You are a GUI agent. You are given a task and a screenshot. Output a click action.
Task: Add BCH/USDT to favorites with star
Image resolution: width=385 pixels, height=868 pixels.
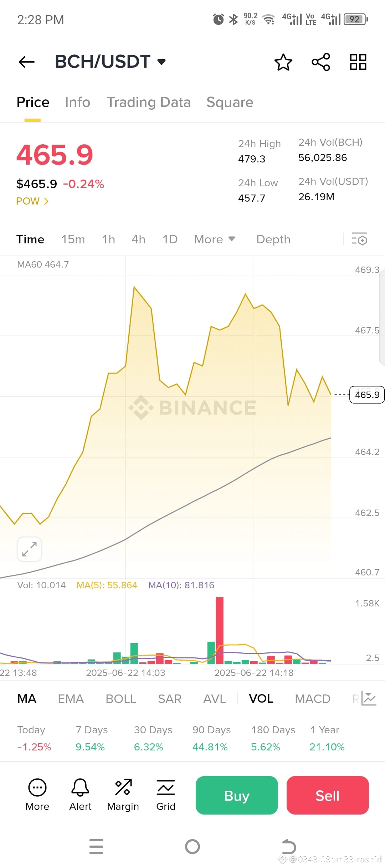(283, 62)
